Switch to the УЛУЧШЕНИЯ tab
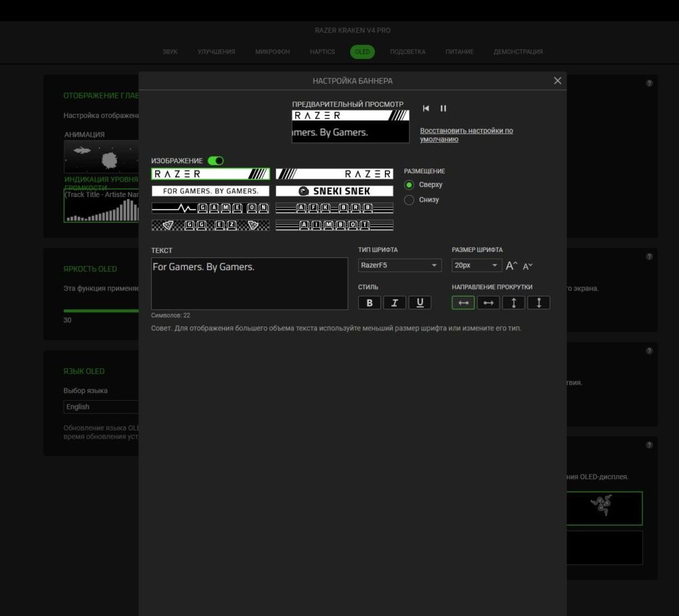The width and height of the screenshot is (679, 616). click(x=216, y=51)
